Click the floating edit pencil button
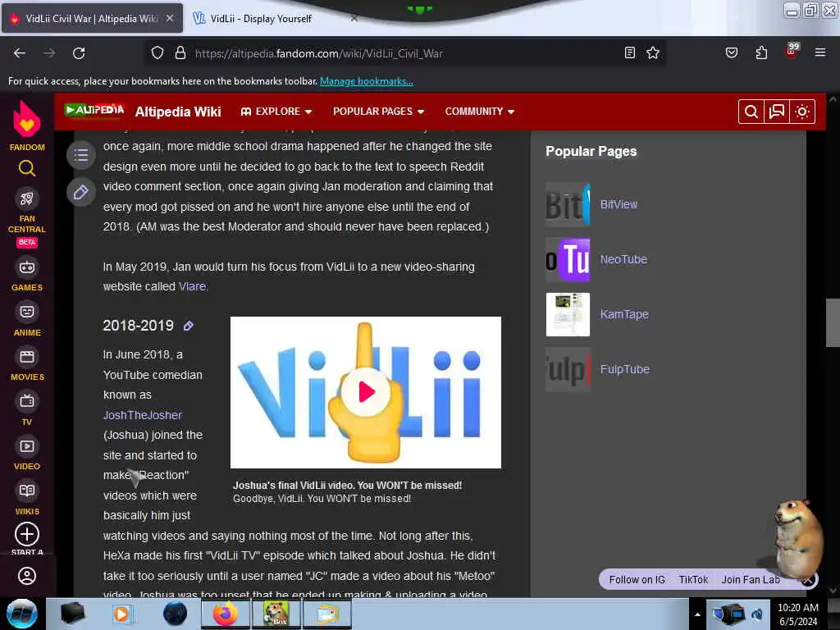 81,192
